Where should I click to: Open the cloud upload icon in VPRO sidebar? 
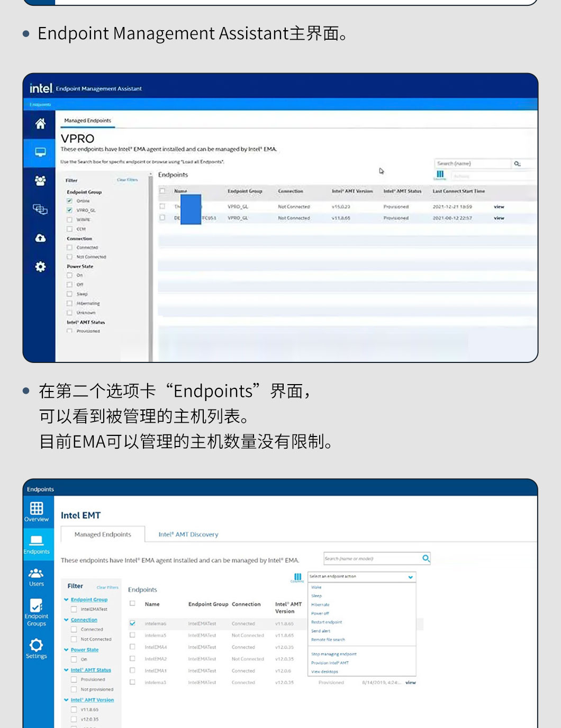[40, 238]
